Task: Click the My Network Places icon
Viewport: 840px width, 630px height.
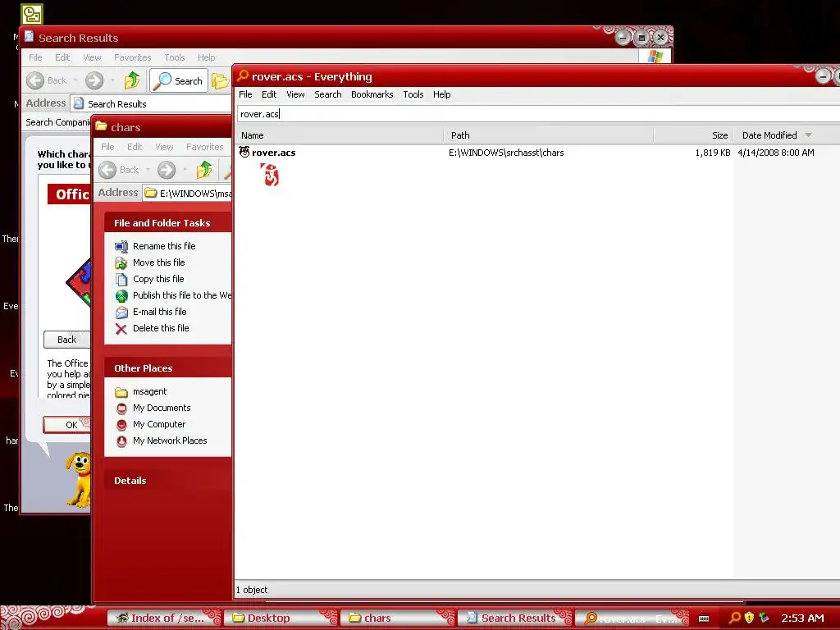Action: tap(121, 441)
